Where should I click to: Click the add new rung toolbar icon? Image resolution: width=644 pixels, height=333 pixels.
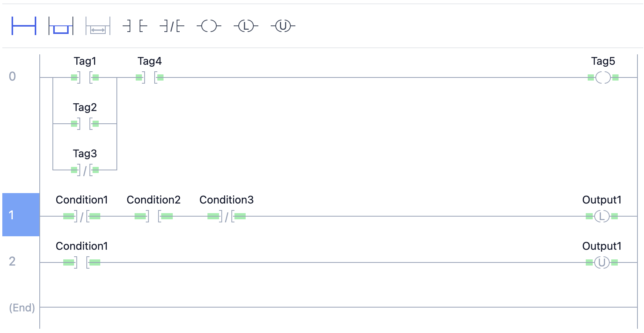click(x=24, y=26)
